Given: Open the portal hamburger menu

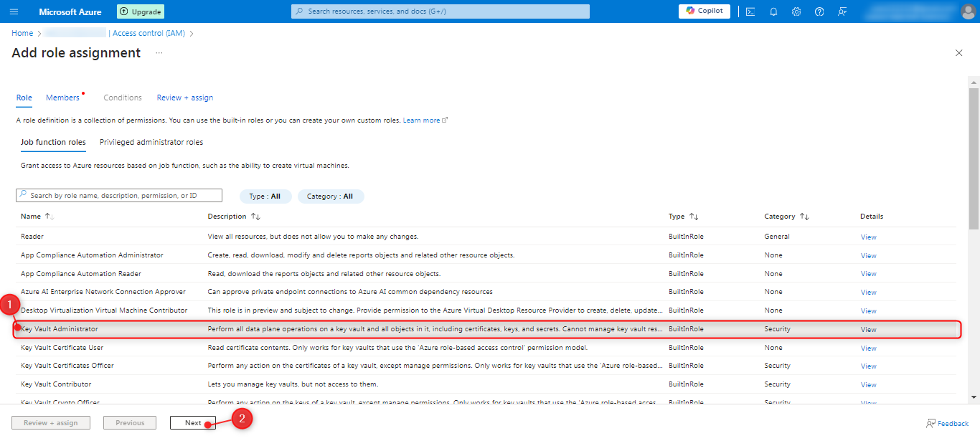Looking at the screenshot, I should coord(14,11).
